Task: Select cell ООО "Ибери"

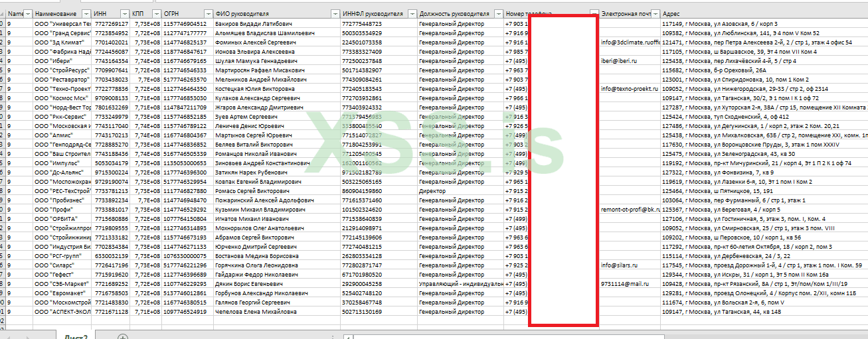Action: point(63,60)
